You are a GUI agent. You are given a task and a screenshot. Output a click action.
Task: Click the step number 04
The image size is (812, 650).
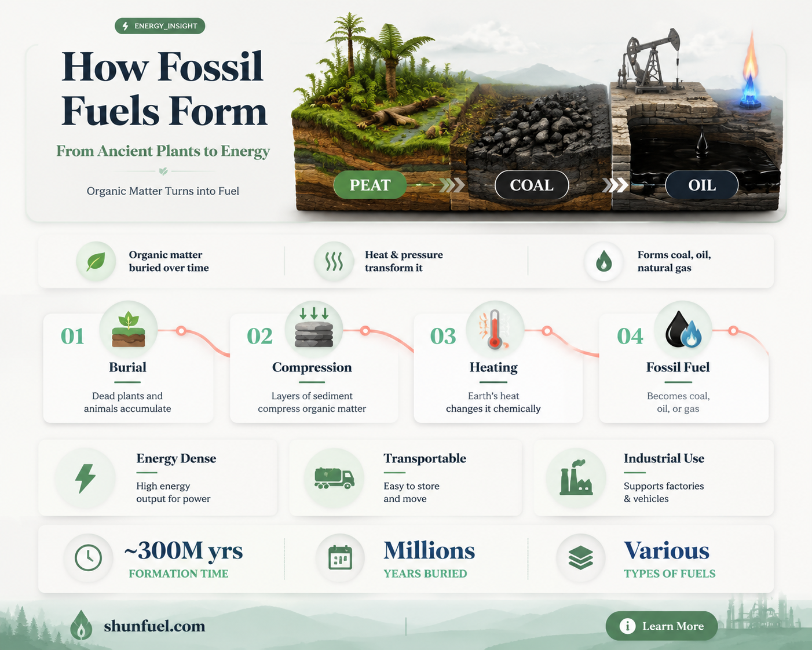coord(630,336)
